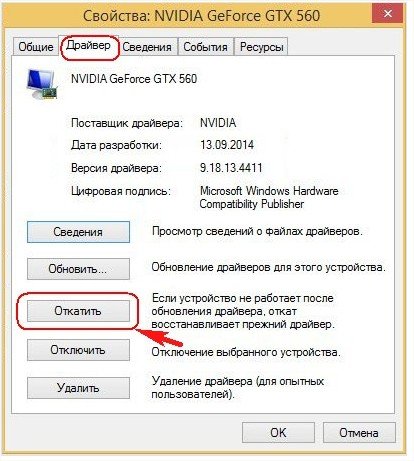Click the Microsoft Windows Hardware Compatibility Publisher text
Viewport: 414px width, 461px height.
(x=269, y=197)
